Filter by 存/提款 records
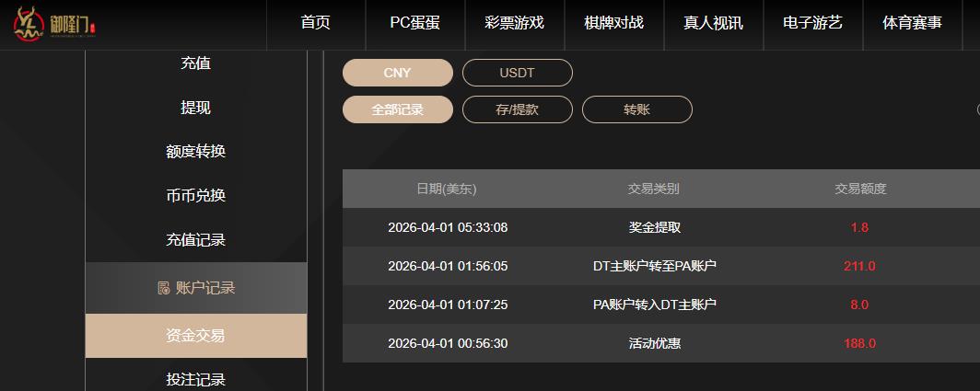 518,109
